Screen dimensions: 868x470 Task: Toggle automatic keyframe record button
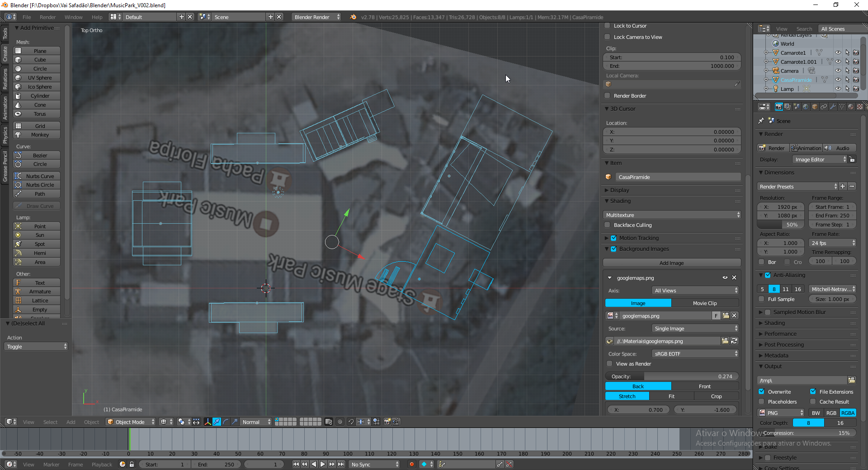[411, 464]
